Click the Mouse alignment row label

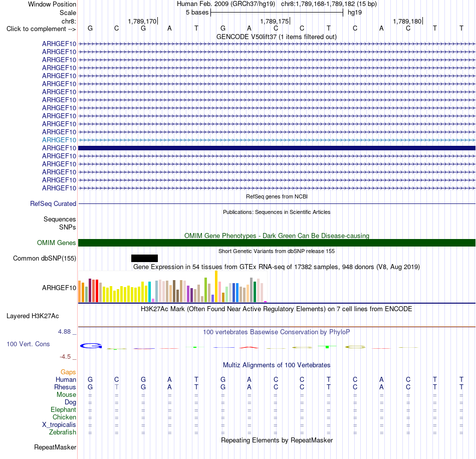point(66,395)
